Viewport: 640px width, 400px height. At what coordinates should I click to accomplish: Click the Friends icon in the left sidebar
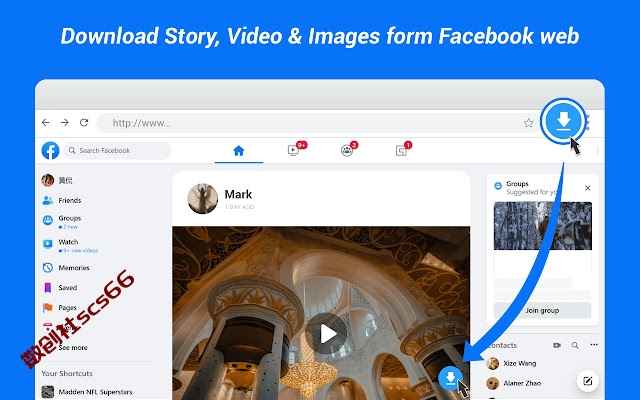click(x=48, y=200)
